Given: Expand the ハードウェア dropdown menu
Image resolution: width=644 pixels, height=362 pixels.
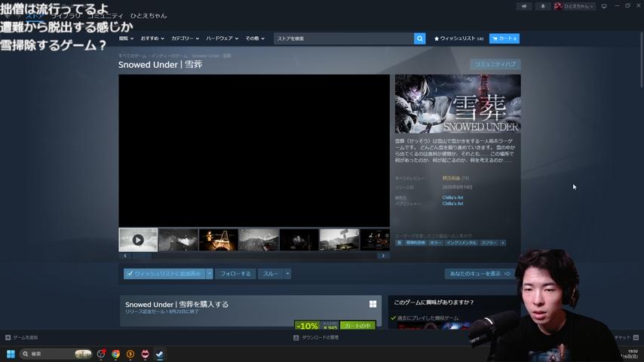Looking at the screenshot, I should point(222,38).
